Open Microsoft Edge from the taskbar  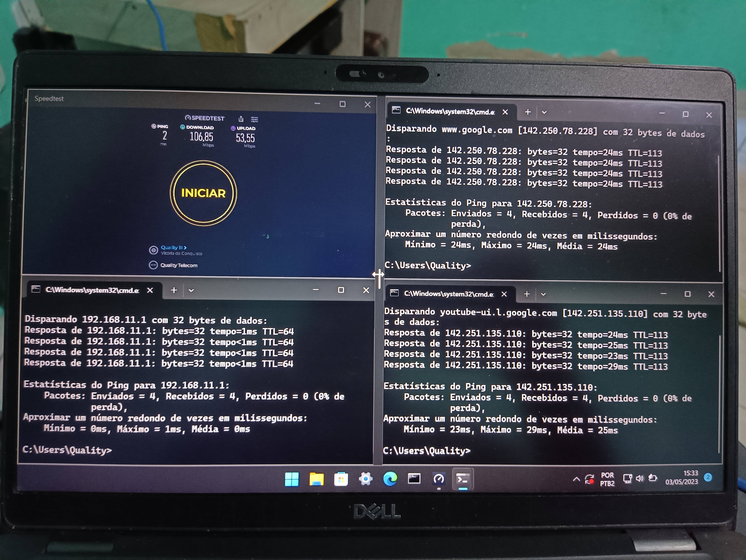[390, 479]
